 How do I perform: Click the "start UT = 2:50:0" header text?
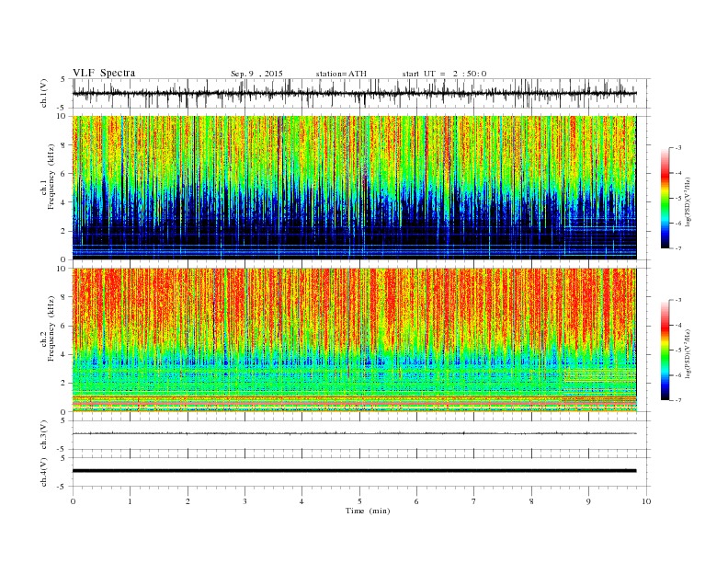click(444, 74)
